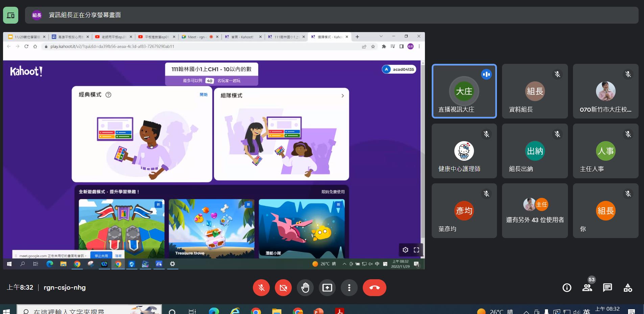Show the participants list icon
Viewport: 644px width, 314px height.
coord(587,288)
